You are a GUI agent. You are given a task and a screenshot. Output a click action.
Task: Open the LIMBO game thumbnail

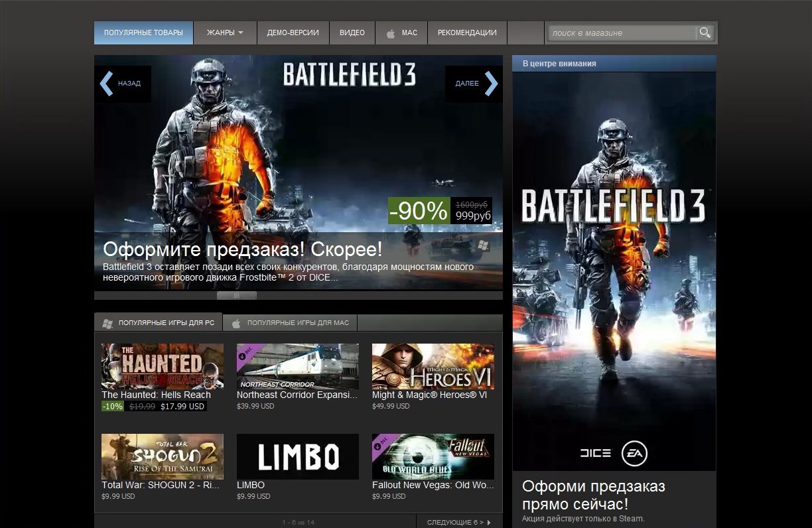(x=298, y=456)
